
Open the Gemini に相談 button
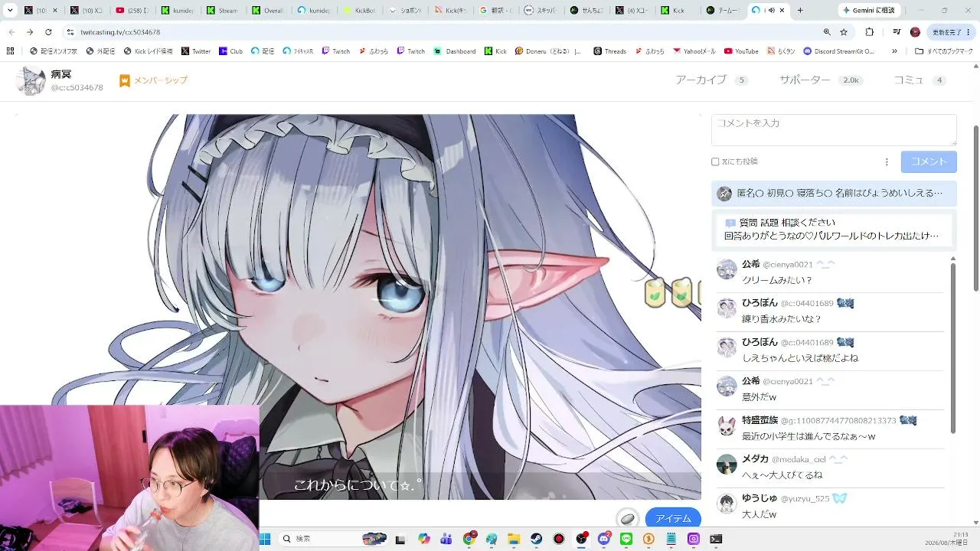point(868,11)
